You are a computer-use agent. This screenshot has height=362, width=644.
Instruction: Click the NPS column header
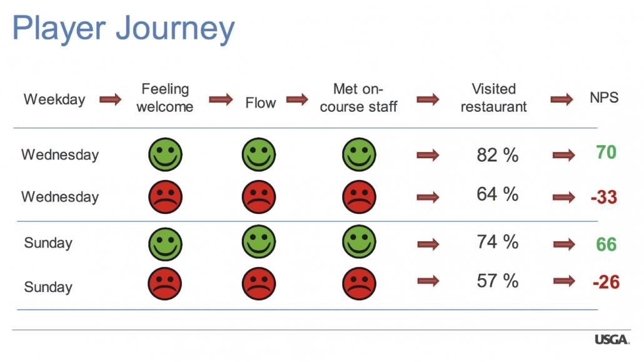pos(604,98)
